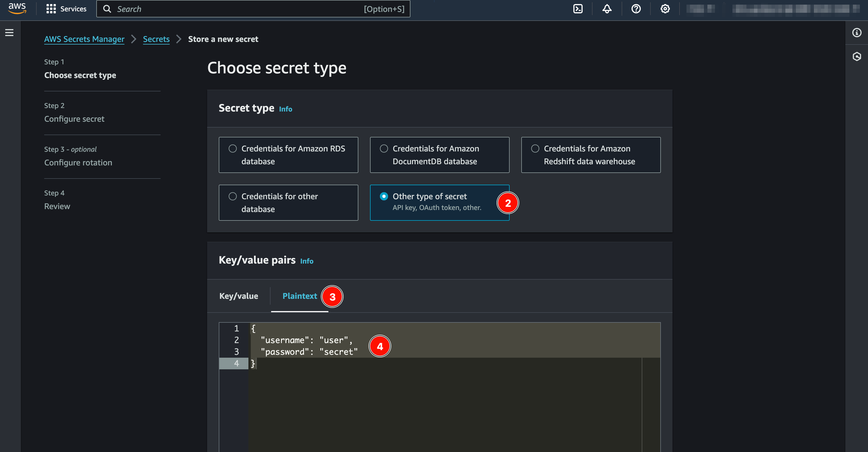The image size is (868, 452).
Task: Select Other type of secret radio button
Action: [384, 196]
